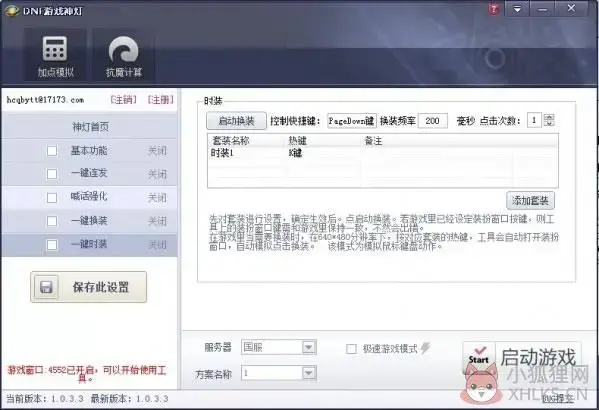Tick the 喊话强化 checkbox
The width and height of the screenshot is (599, 410).
pyautogui.click(x=52, y=198)
